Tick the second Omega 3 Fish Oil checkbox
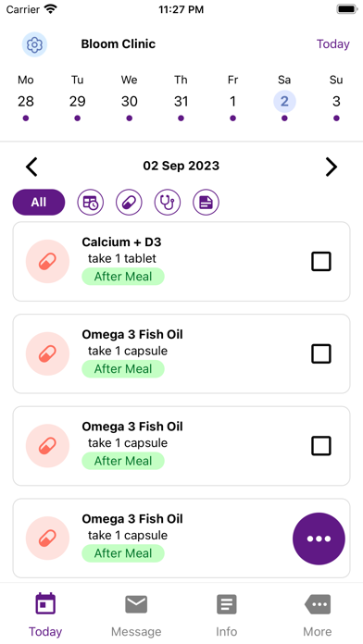The image size is (363, 644). 321,446
